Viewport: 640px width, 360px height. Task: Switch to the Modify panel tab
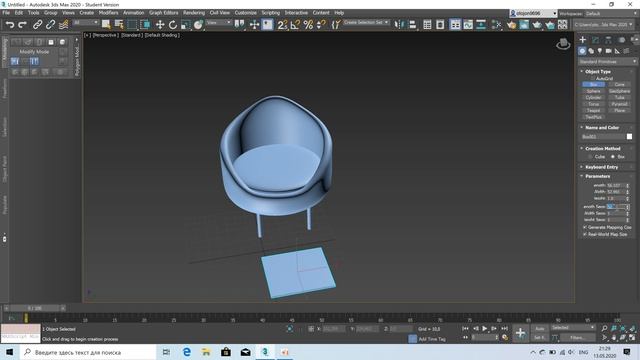596,40
